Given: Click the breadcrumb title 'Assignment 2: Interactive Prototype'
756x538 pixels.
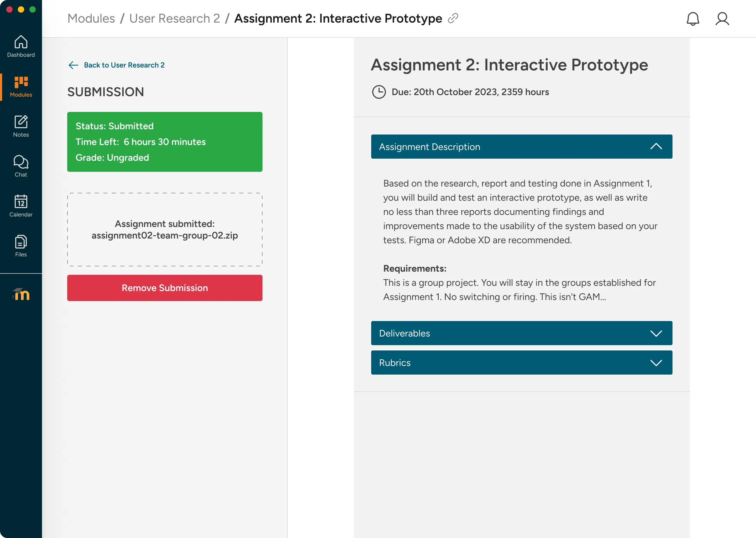Looking at the screenshot, I should point(338,19).
